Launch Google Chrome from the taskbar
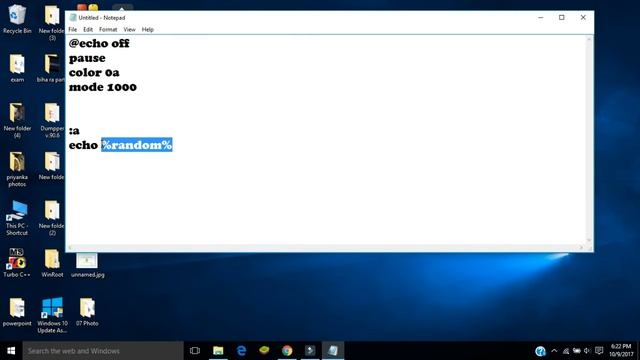This screenshot has height=360, width=640. click(287, 351)
